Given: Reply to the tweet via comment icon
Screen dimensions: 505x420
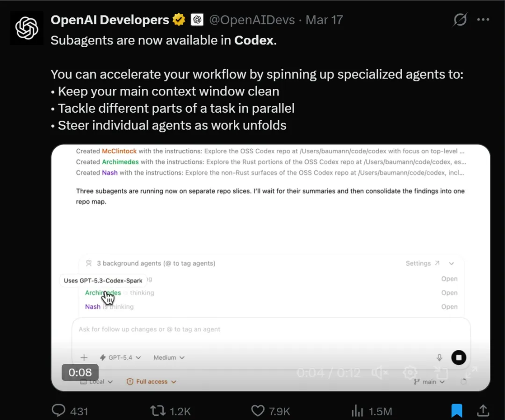Looking at the screenshot, I should click(x=58, y=411).
